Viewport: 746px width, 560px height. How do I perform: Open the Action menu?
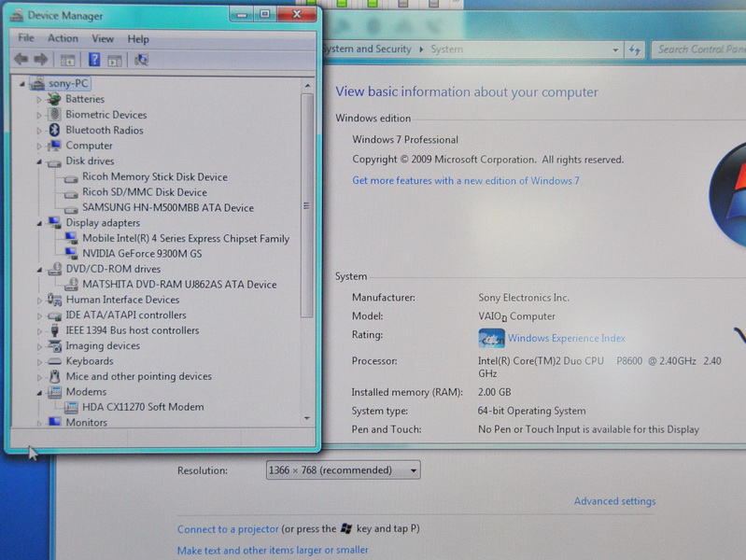63,38
